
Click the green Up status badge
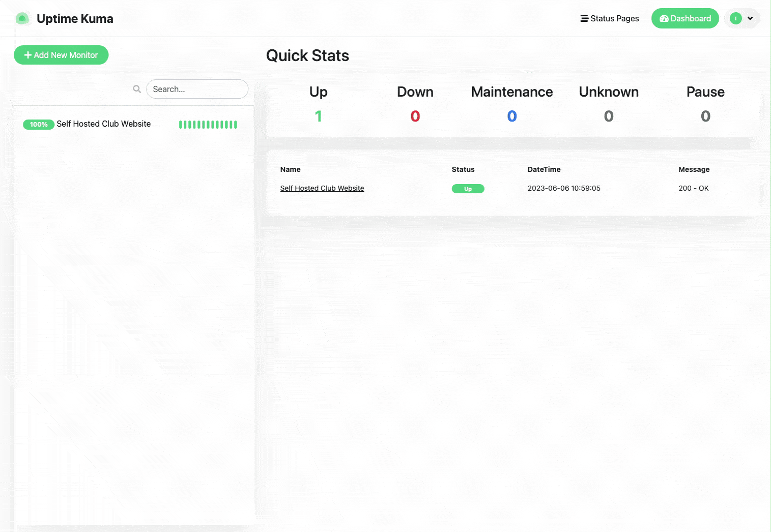coord(468,189)
